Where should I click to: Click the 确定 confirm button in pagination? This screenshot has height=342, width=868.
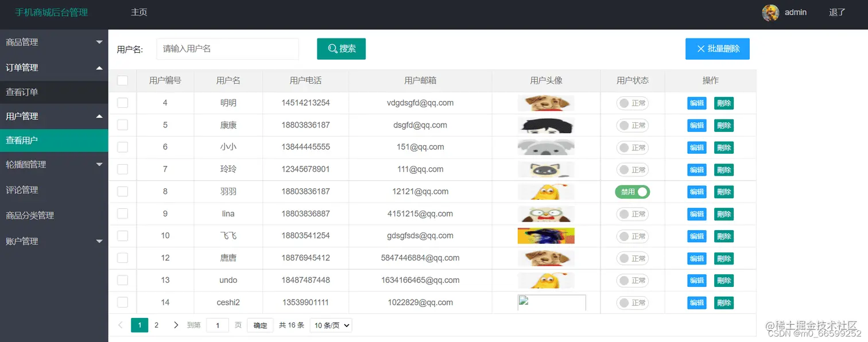(259, 325)
